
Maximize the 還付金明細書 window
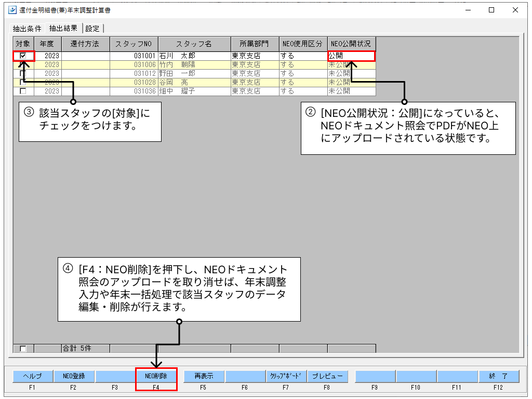click(x=491, y=10)
